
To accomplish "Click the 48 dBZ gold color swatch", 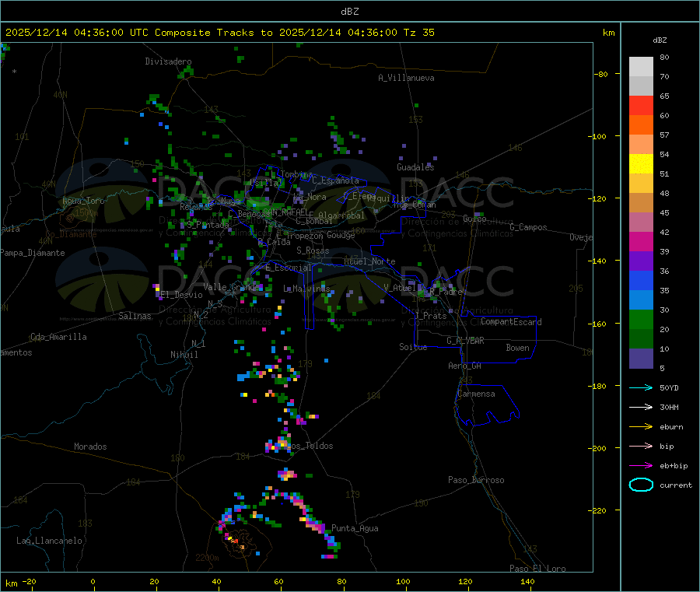I will click(x=641, y=183).
